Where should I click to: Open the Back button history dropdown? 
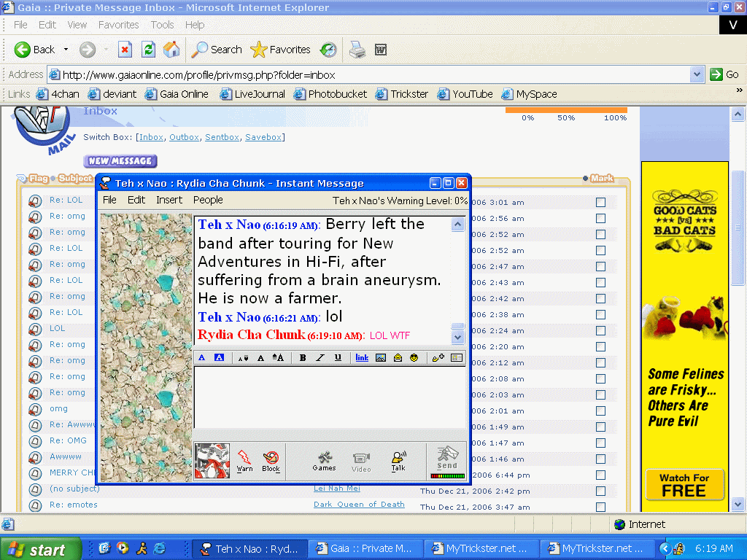click(x=66, y=50)
